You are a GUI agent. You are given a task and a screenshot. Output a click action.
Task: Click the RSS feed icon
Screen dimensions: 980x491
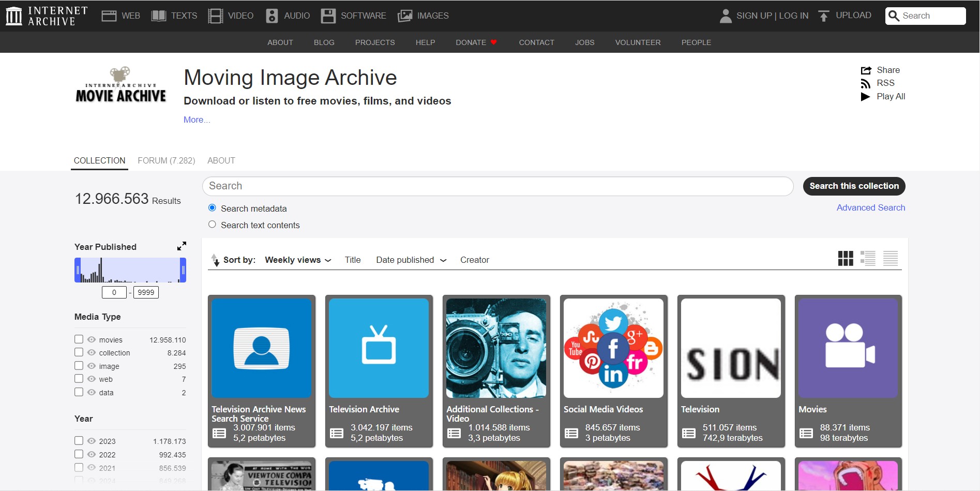[865, 84]
